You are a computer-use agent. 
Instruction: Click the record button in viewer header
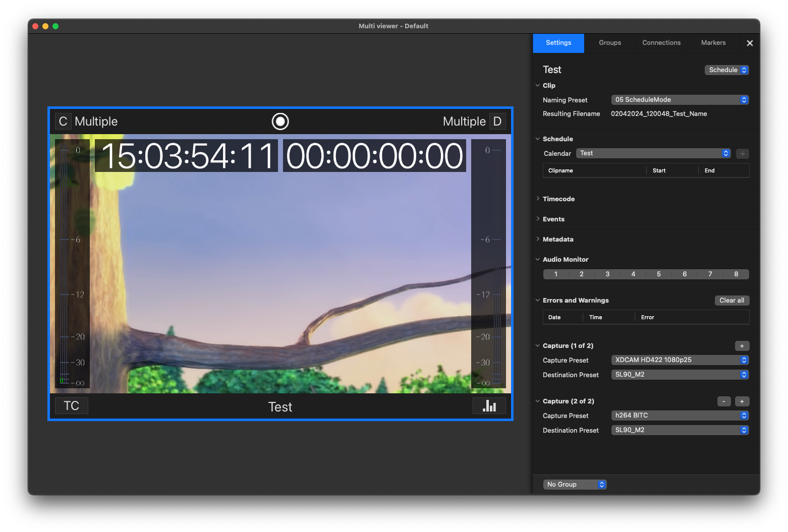click(280, 122)
